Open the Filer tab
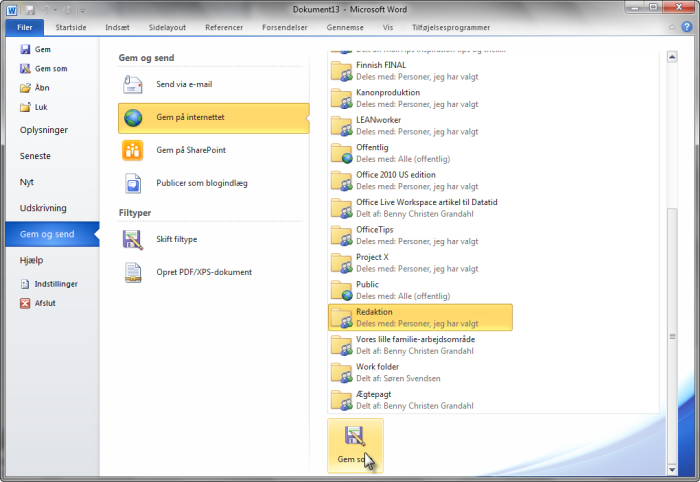The height and width of the screenshot is (482, 700). coord(25,27)
